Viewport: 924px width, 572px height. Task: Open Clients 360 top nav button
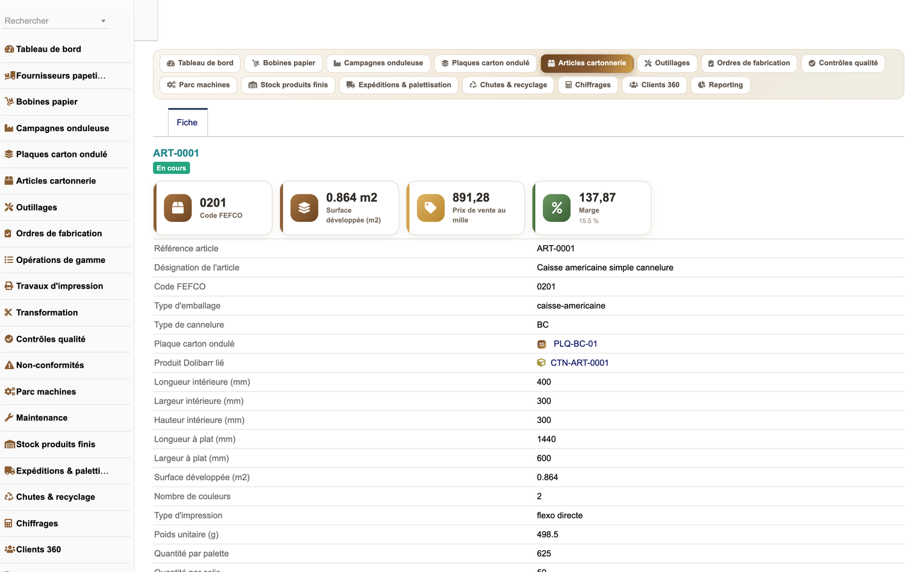tap(655, 85)
